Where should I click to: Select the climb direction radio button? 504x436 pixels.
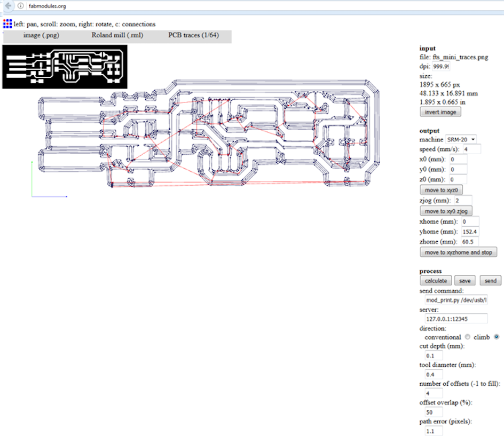pyautogui.click(x=497, y=337)
